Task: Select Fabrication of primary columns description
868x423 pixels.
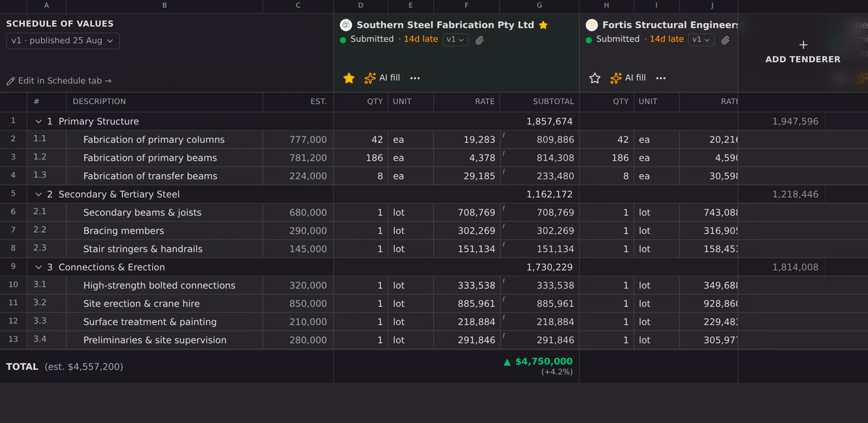Action: click(x=153, y=140)
